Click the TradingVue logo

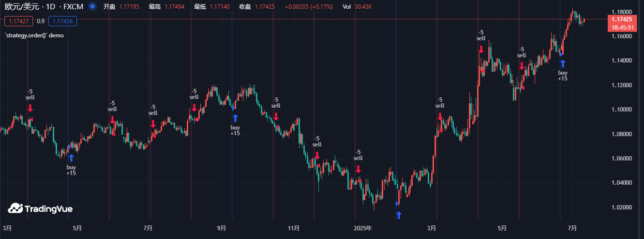coord(40,208)
